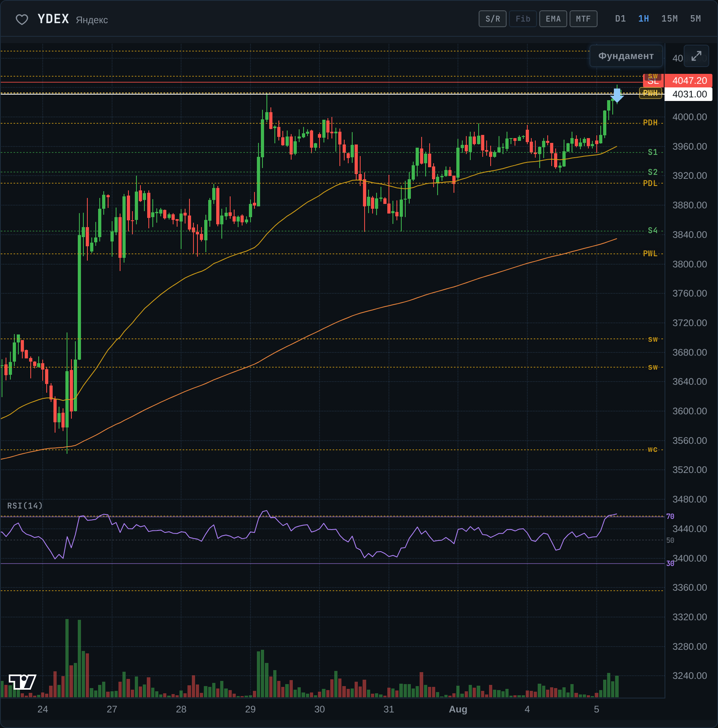718x728 pixels.
Task: Click the PWH level label
Action: (x=651, y=93)
